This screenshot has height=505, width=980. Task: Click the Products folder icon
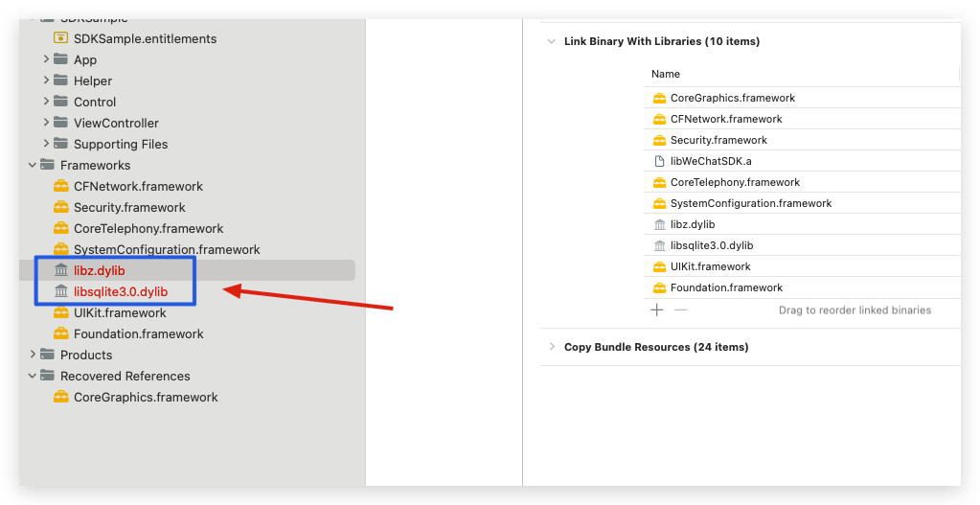(x=47, y=355)
